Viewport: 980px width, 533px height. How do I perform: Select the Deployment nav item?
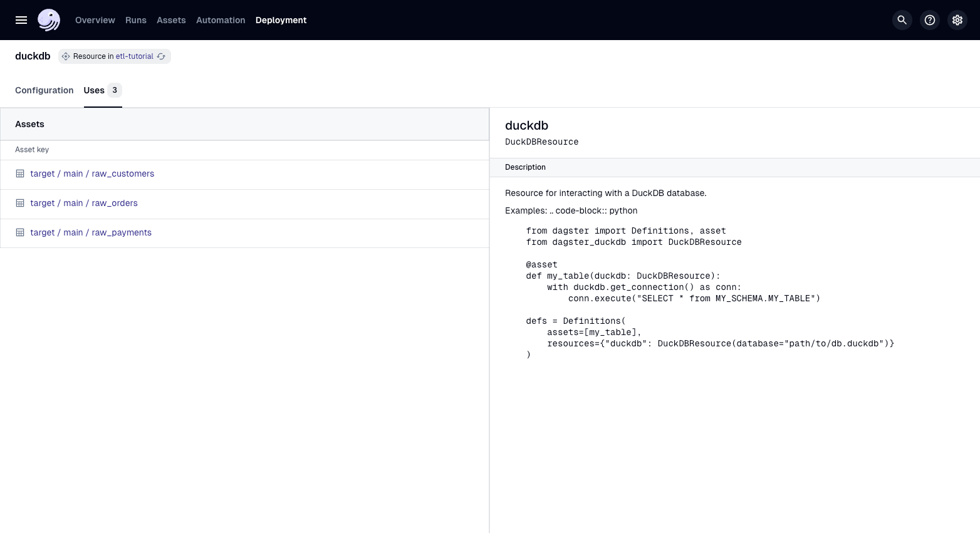click(281, 20)
